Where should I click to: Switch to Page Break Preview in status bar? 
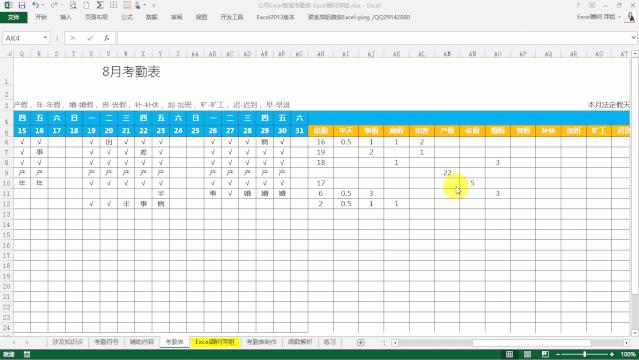[x=545, y=354]
